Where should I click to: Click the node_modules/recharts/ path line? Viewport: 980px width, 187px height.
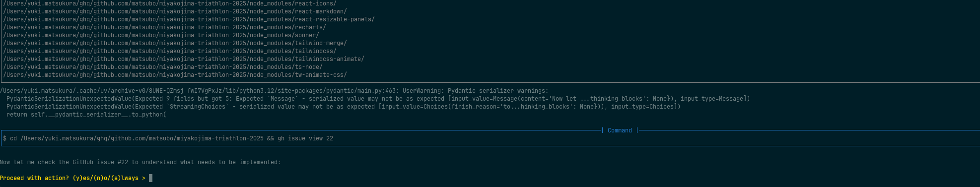pos(164,27)
